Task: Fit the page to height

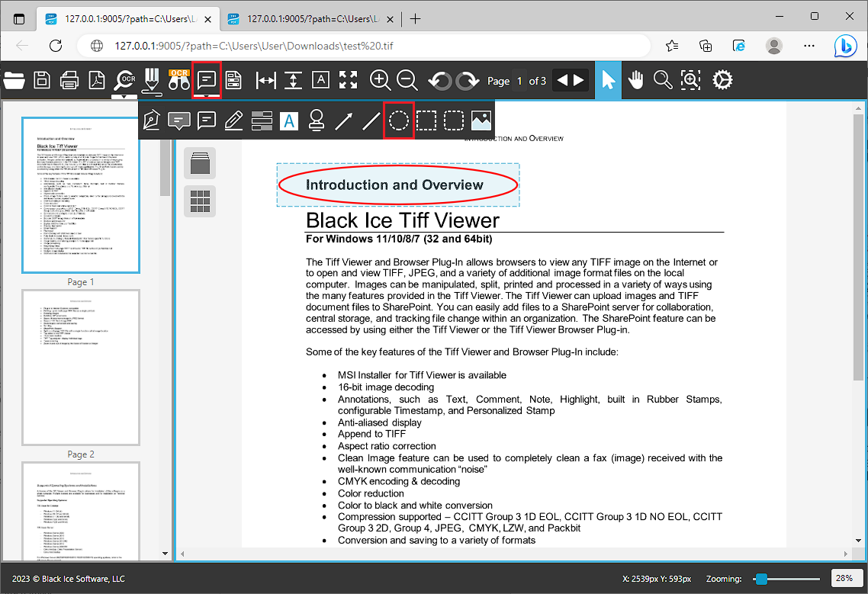Action: 293,81
